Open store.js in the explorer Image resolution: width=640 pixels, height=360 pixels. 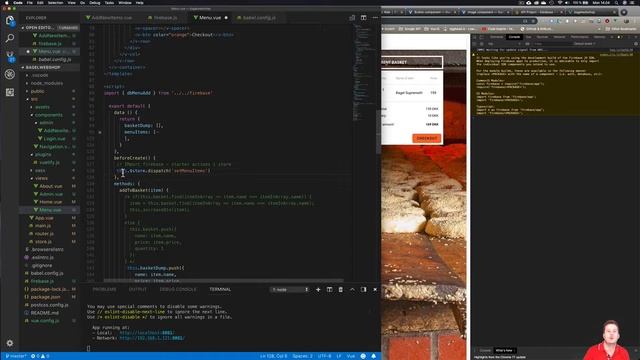pos(43,242)
